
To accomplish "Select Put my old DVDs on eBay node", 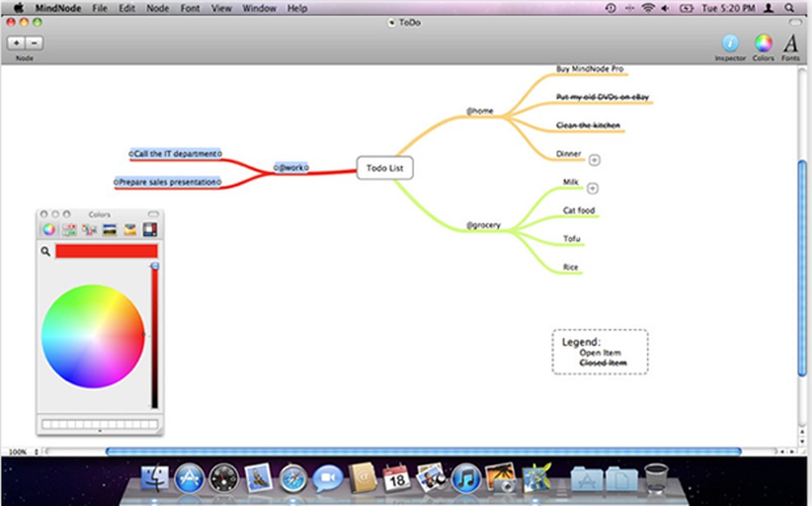I will (x=602, y=97).
